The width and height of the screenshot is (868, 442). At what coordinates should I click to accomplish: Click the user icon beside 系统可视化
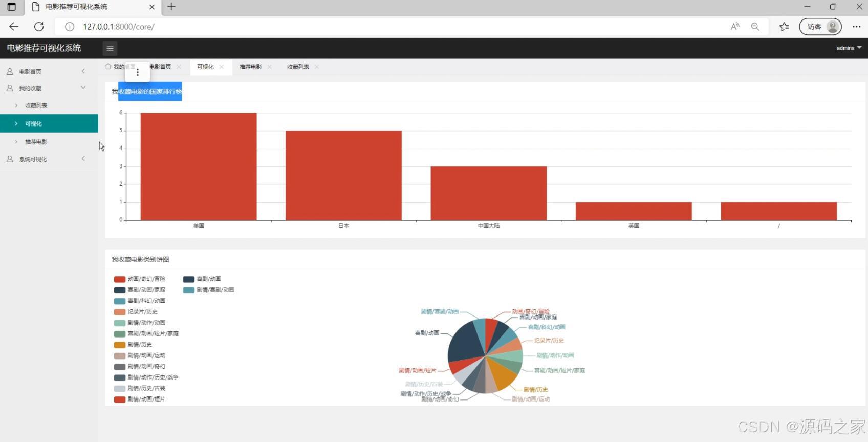(10, 159)
